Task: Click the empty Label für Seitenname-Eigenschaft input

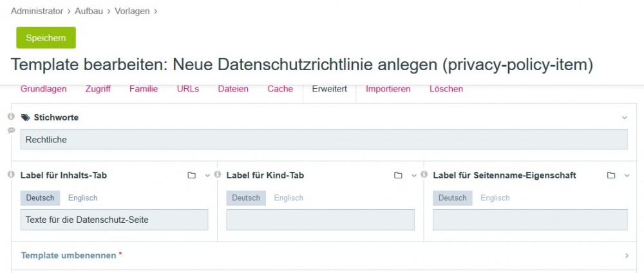Action: coord(530,220)
